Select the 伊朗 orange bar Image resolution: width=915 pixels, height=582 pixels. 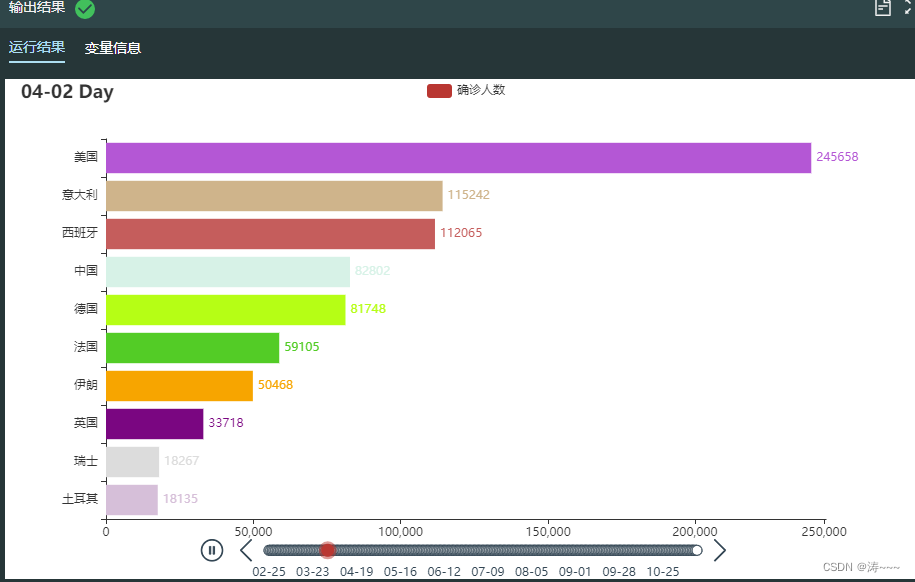180,385
